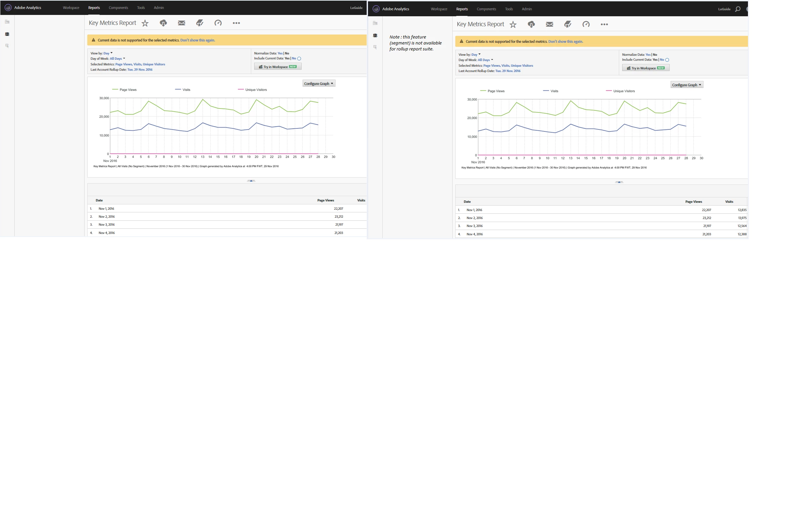The image size is (812, 528).
Task: Click the share/publish icon in right window
Action: click(568, 25)
